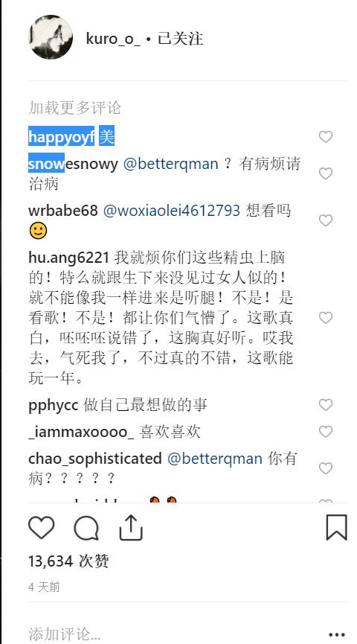
Task: Load more comments via 加载更多评论
Action: (74, 108)
